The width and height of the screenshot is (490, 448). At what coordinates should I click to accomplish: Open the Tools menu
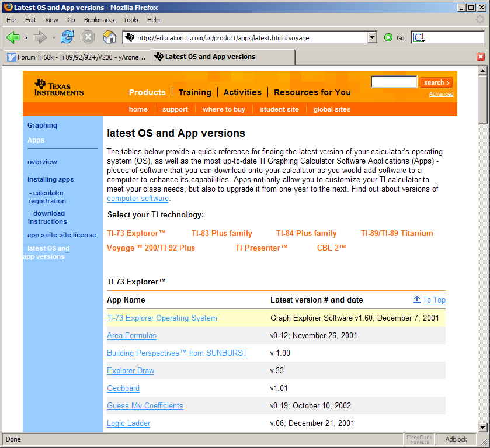tap(130, 20)
